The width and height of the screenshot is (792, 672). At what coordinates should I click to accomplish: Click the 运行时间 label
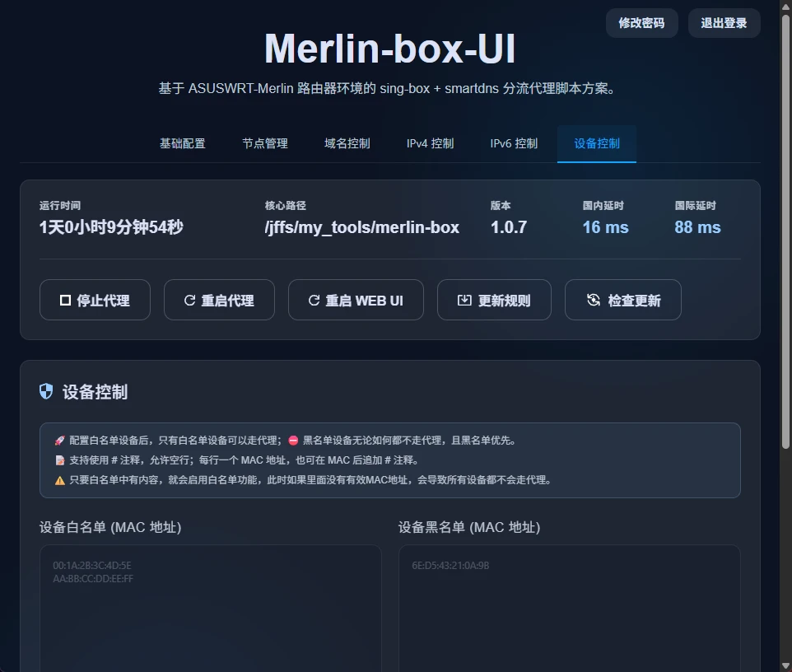coord(60,206)
